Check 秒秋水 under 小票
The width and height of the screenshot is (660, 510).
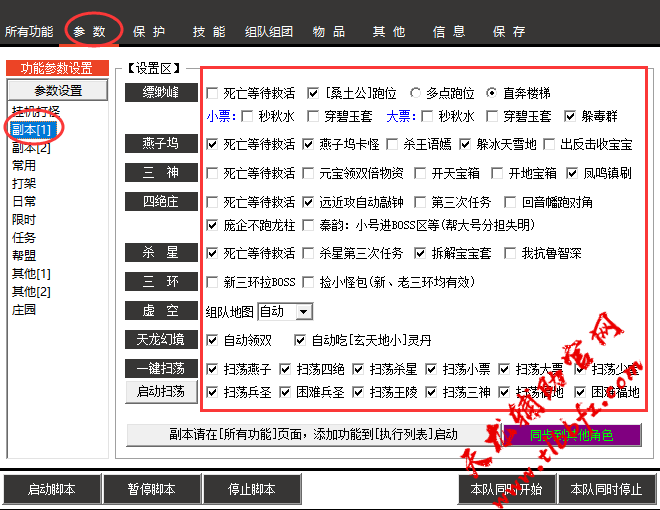point(247,116)
